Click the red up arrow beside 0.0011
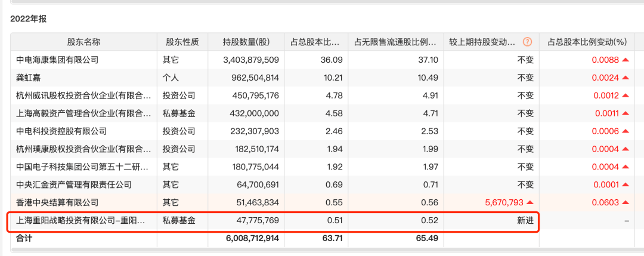Image resolution: width=644 pixels, height=256 pixels. [x=625, y=113]
